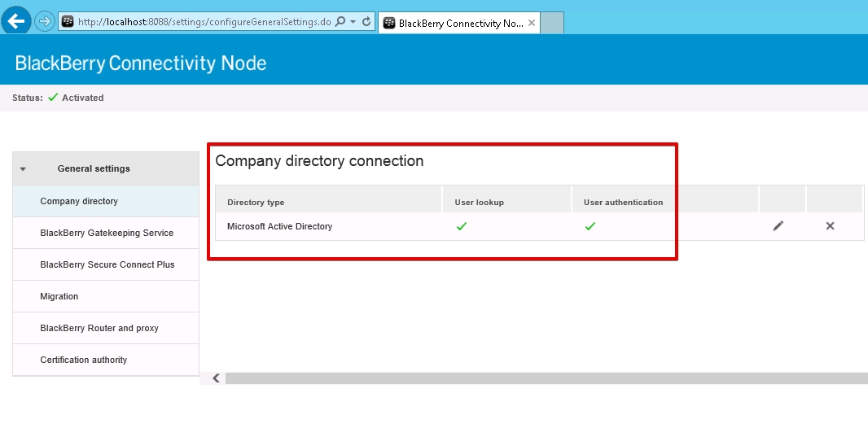This screenshot has width=868, height=428.
Task: Refresh the page using the reload icon
Action: point(366,22)
